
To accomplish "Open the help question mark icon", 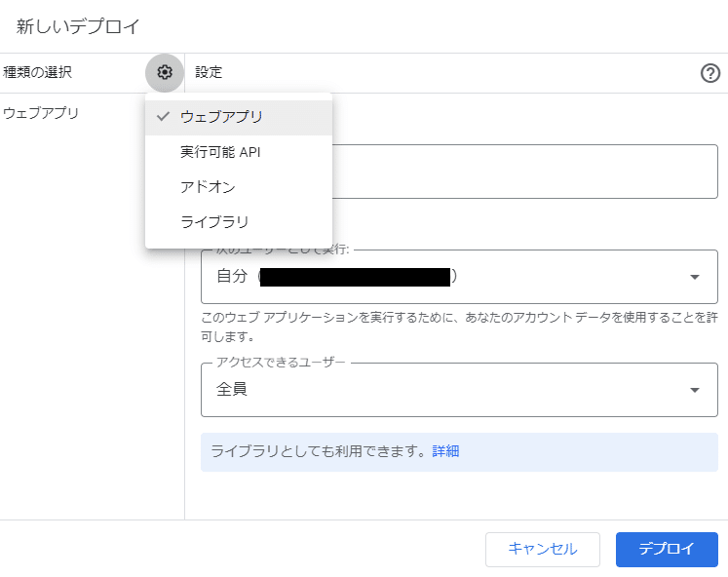I will 709,73.
